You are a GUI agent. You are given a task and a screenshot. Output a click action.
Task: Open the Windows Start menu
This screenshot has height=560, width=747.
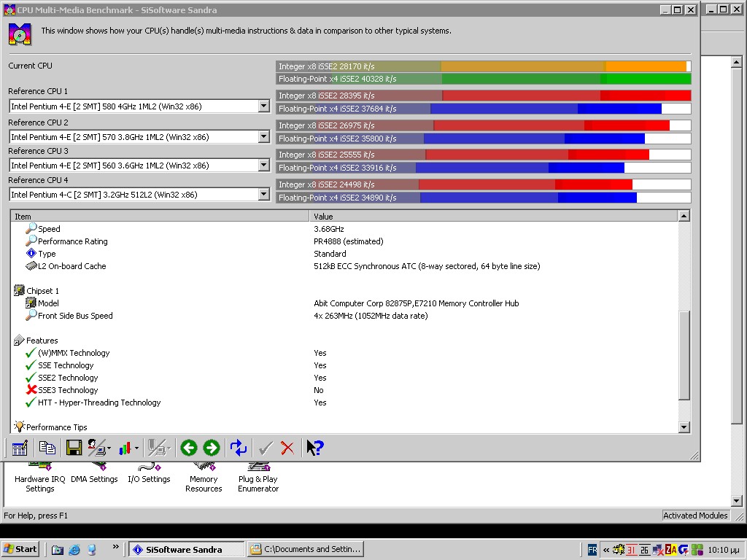(20, 549)
